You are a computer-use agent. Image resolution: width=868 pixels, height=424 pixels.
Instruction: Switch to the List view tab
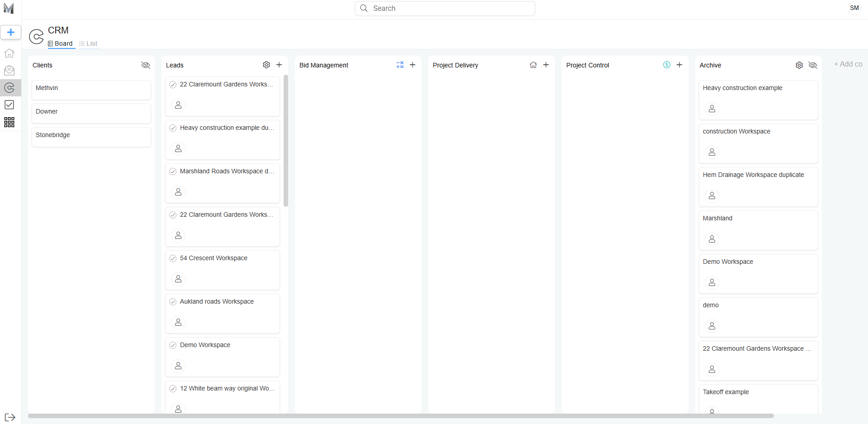tap(88, 44)
